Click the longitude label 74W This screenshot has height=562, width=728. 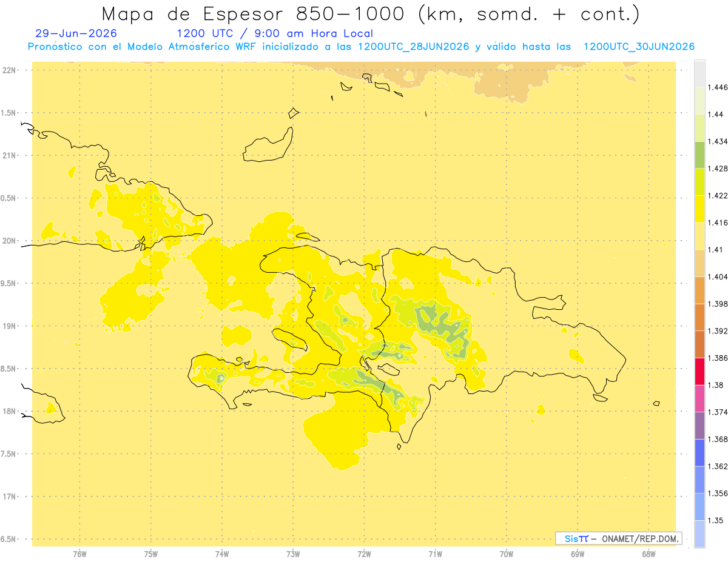point(222,554)
